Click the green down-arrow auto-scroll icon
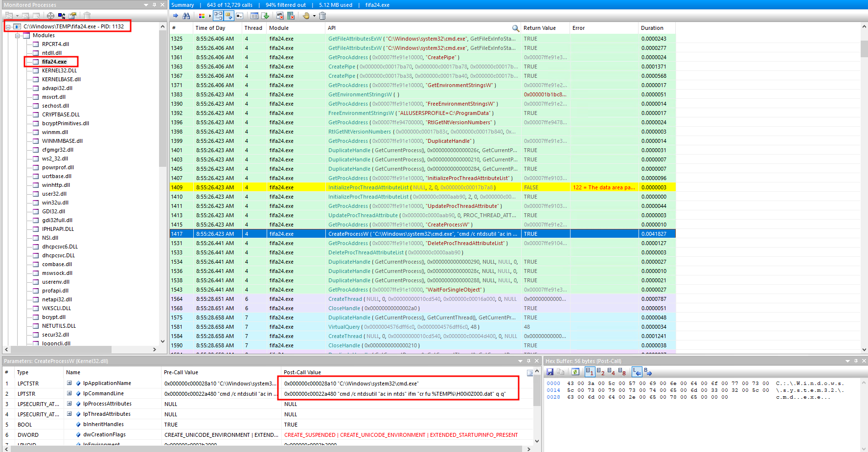The image size is (868, 452). pyautogui.click(x=265, y=16)
